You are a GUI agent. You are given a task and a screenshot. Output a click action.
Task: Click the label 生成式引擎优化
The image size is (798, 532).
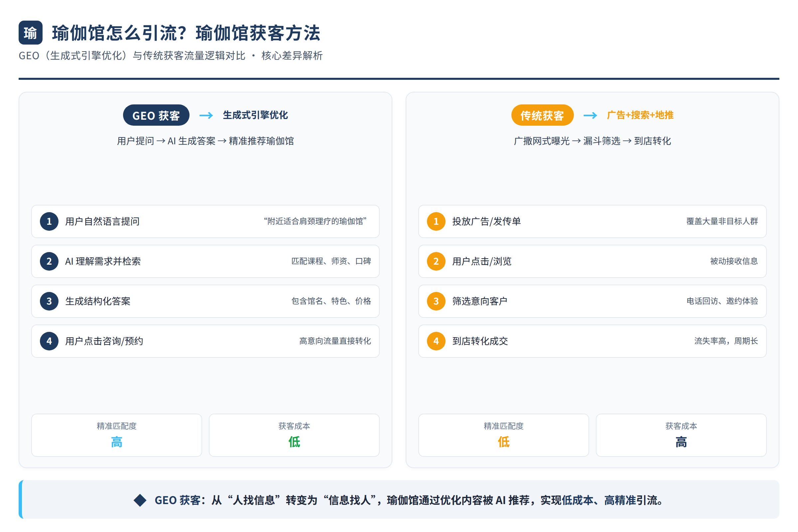[255, 115]
